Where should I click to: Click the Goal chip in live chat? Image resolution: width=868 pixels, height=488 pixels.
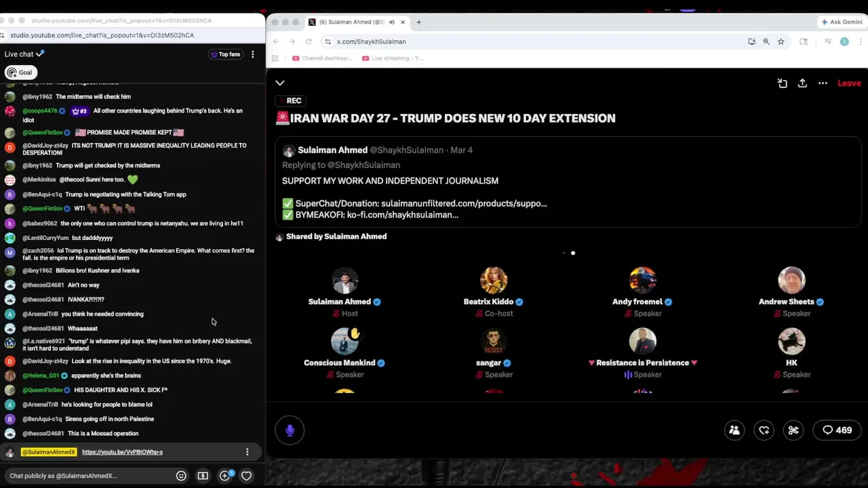coord(20,73)
